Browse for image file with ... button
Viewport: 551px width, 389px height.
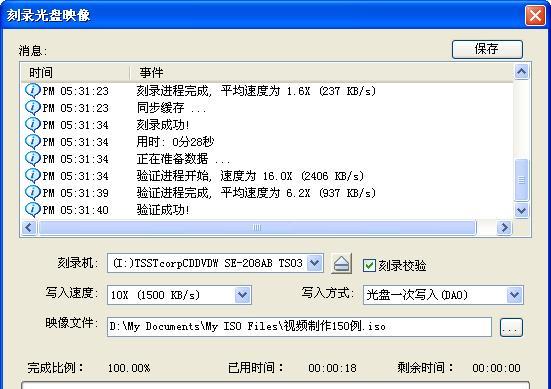(x=511, y=327)
